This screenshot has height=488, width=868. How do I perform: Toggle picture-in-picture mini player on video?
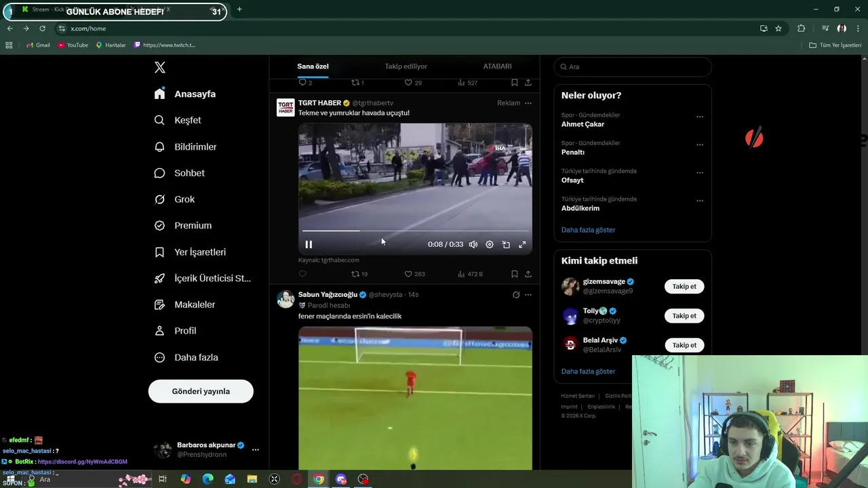point(506,245)
